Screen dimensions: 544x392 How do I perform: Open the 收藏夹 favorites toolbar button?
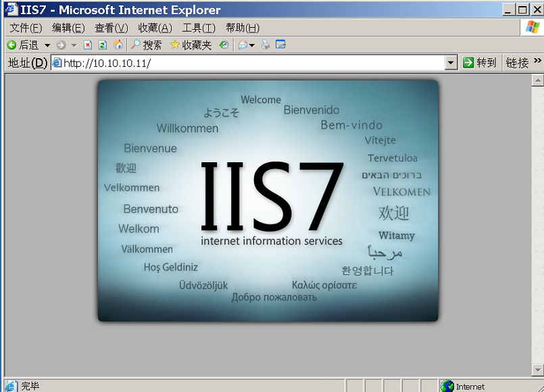click(191, 45)
